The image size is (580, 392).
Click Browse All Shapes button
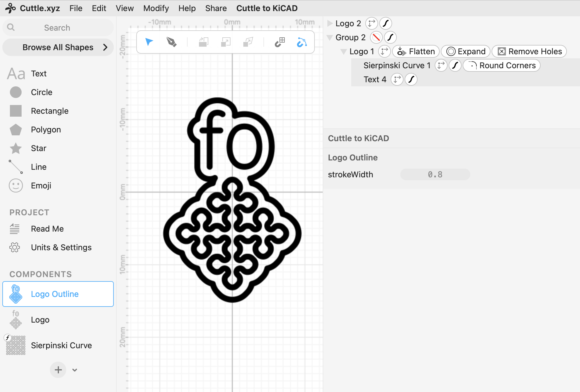click(x=58, y=47)
